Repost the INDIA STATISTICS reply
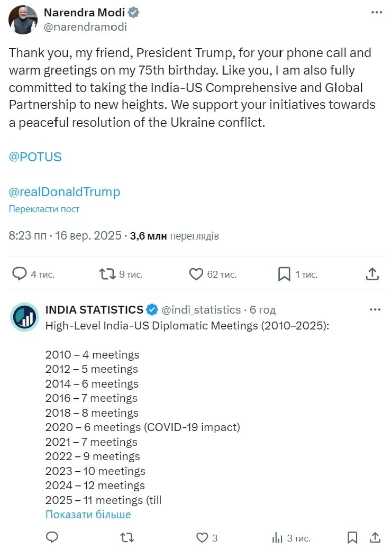This screenshot has height=550, width=392. pos(127,538)
